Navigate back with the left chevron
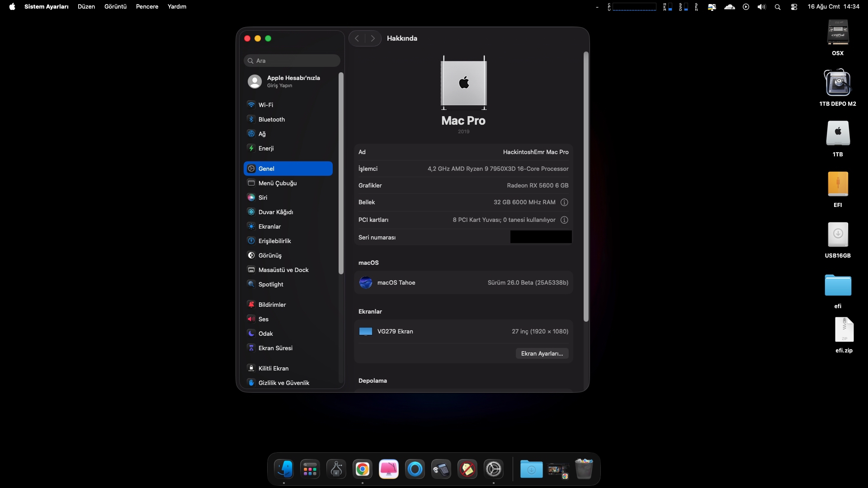The image size is (868, 488). point(357,38)
